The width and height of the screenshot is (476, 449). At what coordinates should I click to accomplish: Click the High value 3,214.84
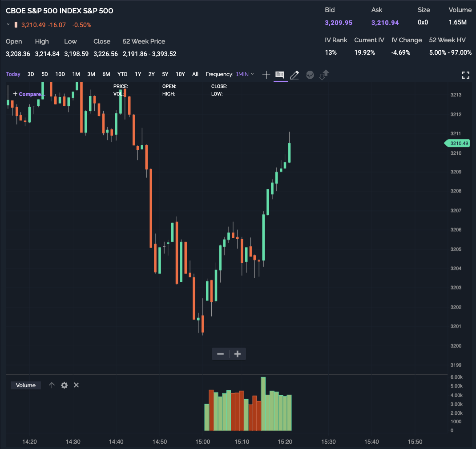47,54
